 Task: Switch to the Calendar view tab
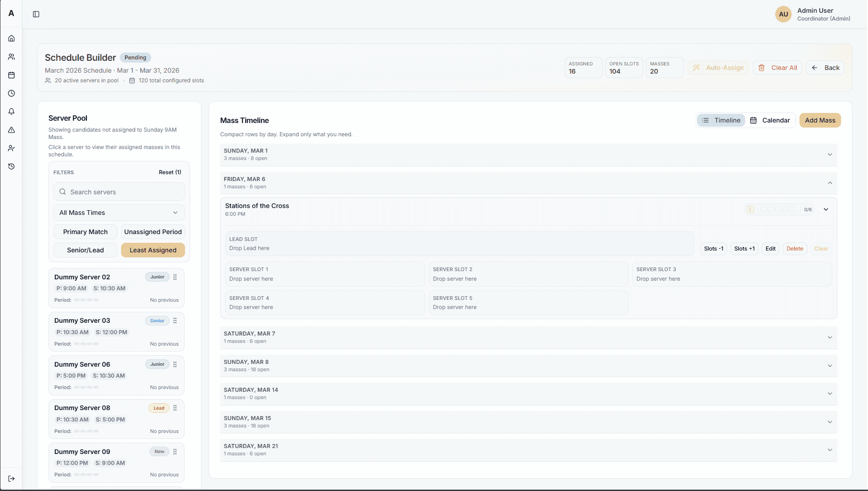click(771, 120)
